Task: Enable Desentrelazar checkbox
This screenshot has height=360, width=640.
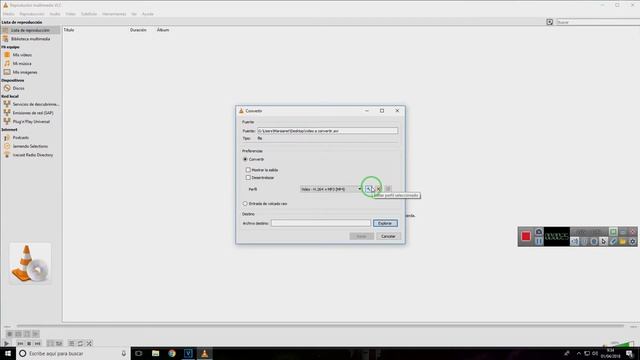Action: [248, 178]
